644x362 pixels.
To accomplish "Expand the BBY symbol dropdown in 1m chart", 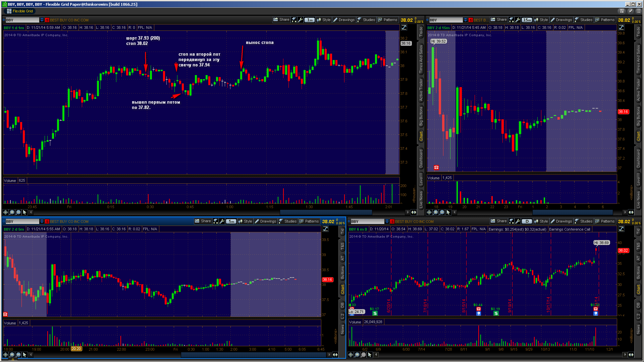I will (x=42, y=20).
